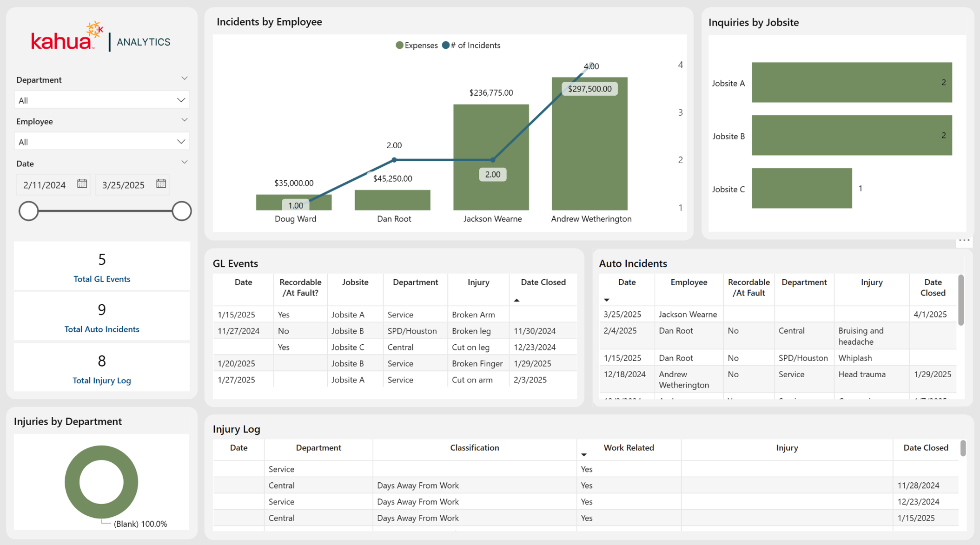980x545 pixels.
Task: Click the Auto Incidents table scrollbar
Action: [x=961, y=300]
